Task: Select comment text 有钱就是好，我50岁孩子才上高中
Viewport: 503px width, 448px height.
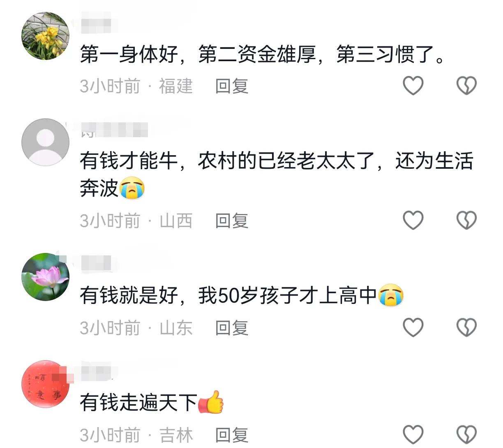Action: tap(228, 295)
